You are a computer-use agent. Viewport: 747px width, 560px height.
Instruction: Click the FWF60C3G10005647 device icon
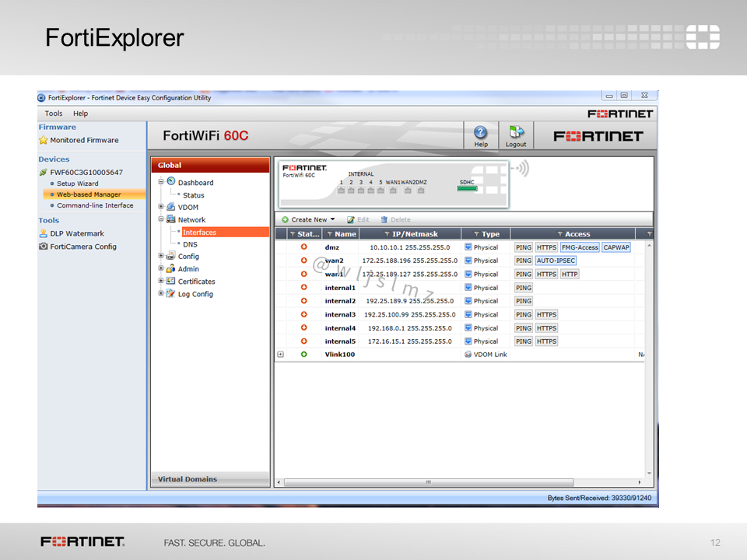click(x=44, y=172)
